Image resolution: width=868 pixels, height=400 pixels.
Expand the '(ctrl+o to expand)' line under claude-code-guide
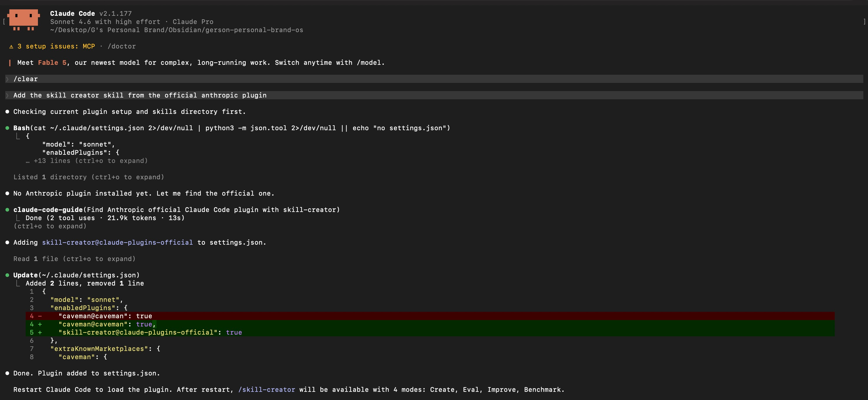pos(50,226)
